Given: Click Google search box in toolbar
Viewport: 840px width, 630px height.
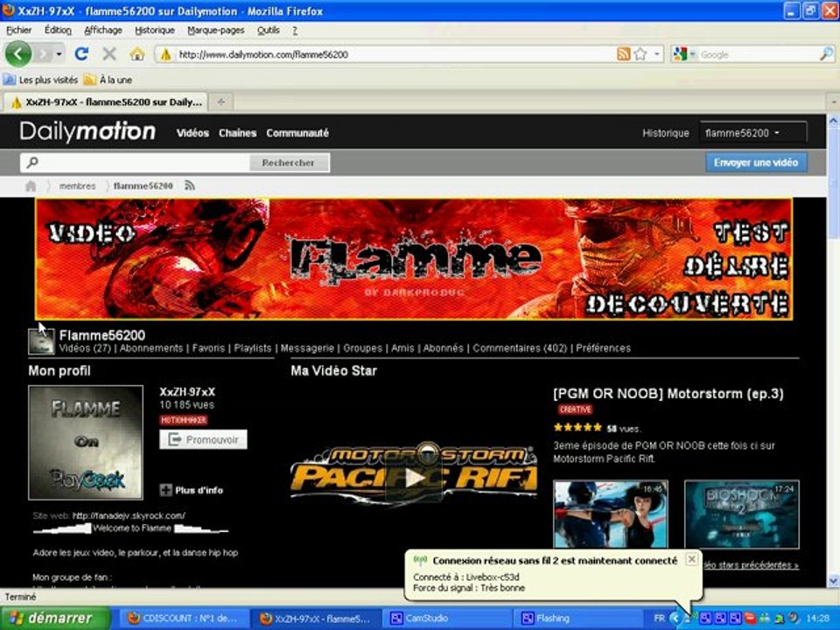Looking at the screenshot, I should [x=758, y=54].
